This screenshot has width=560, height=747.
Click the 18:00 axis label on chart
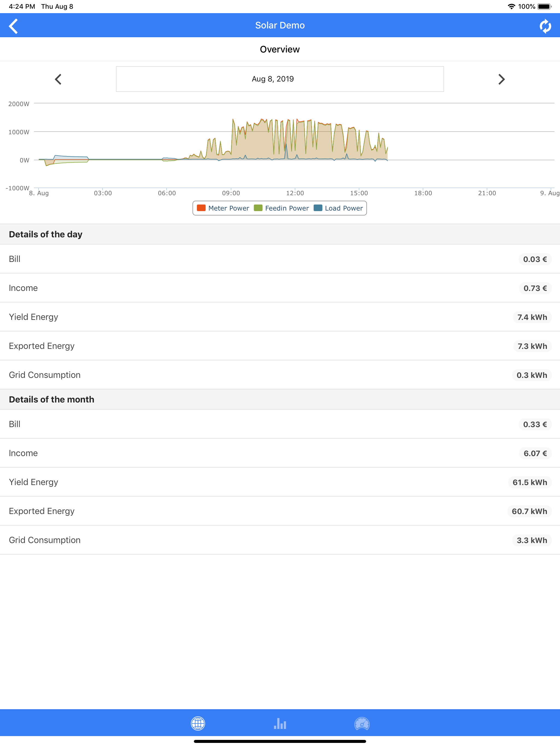pos(423,193)
